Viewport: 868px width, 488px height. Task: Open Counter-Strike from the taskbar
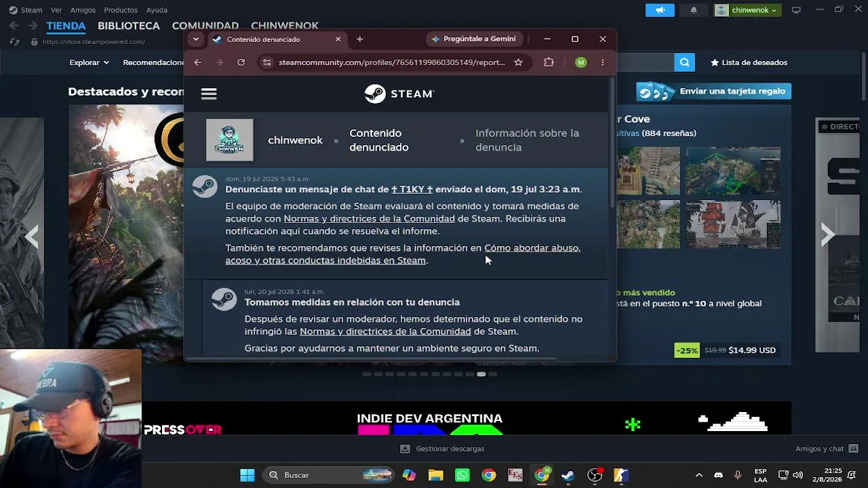tap(621, 475)
